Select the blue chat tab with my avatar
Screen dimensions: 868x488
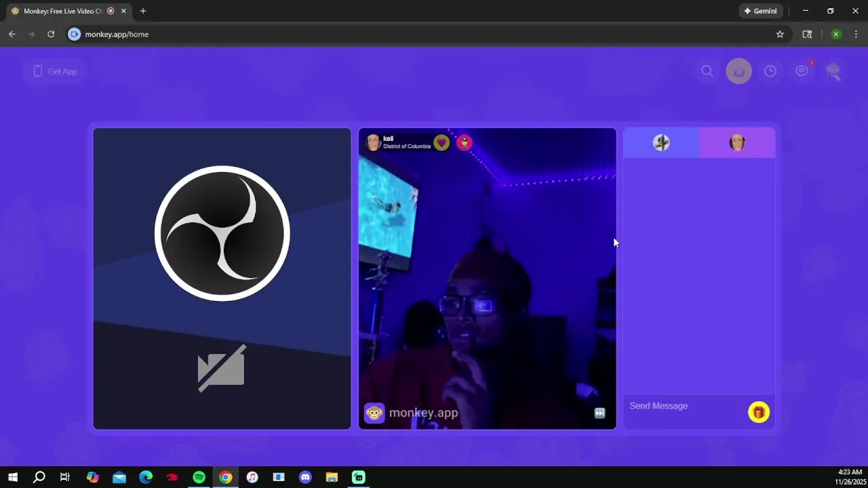(661, 142)
